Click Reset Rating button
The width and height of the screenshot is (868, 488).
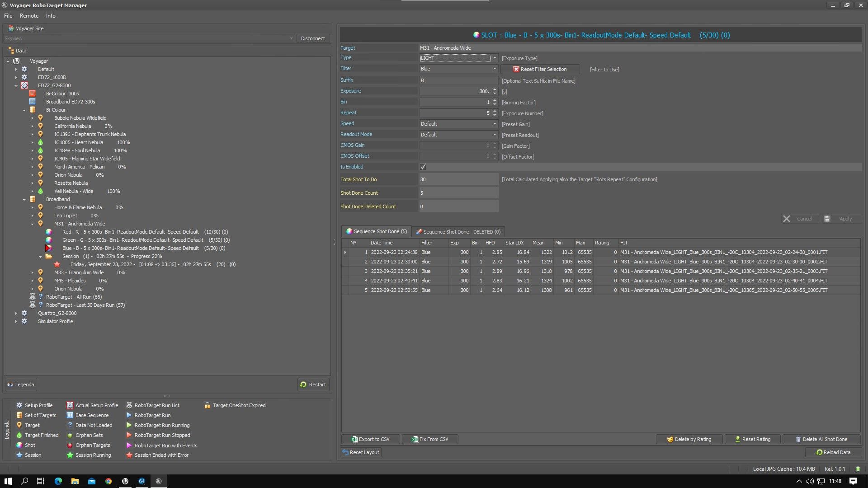(x=753, y=439)
